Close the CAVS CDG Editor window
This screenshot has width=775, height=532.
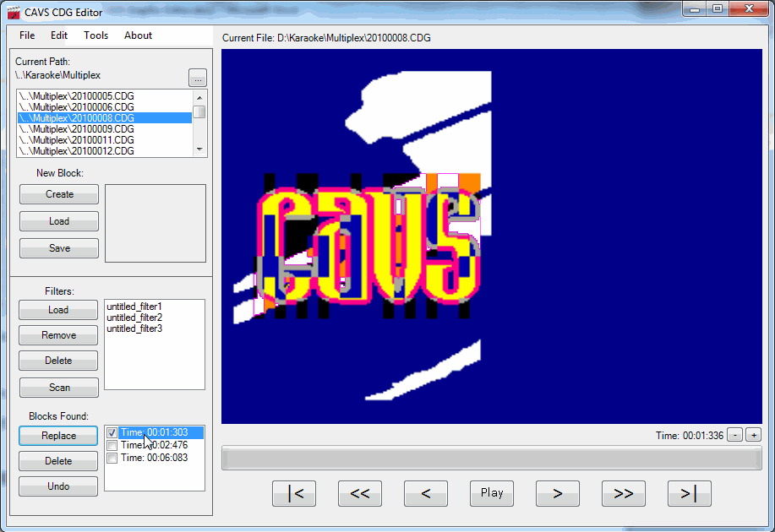click(749, 9)
